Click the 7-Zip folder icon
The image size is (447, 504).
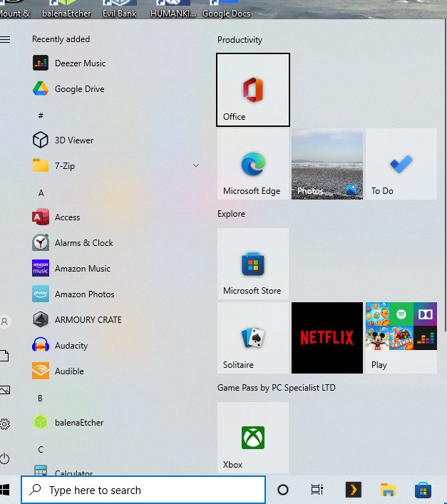(41, 165)
